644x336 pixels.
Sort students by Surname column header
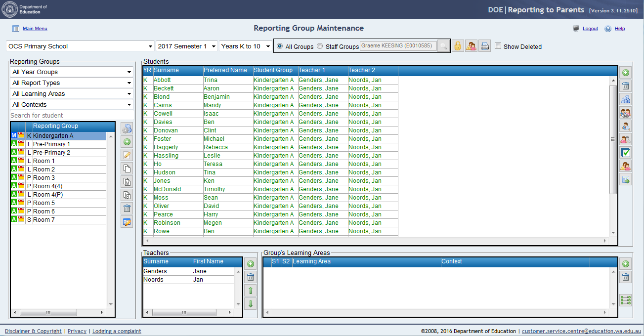[167, 70]
